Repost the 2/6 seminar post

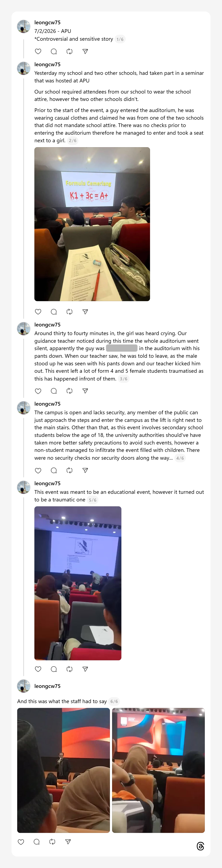(x=69, y=312)
